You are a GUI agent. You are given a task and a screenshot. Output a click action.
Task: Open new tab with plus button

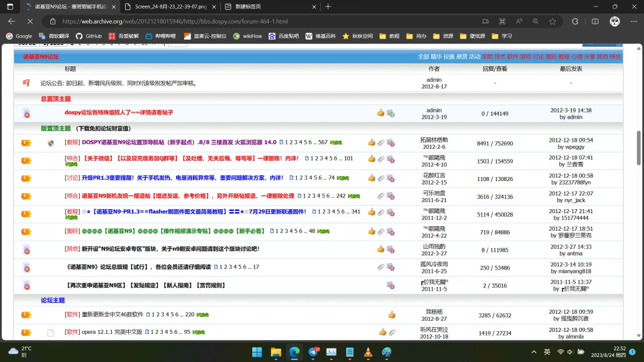328,7
